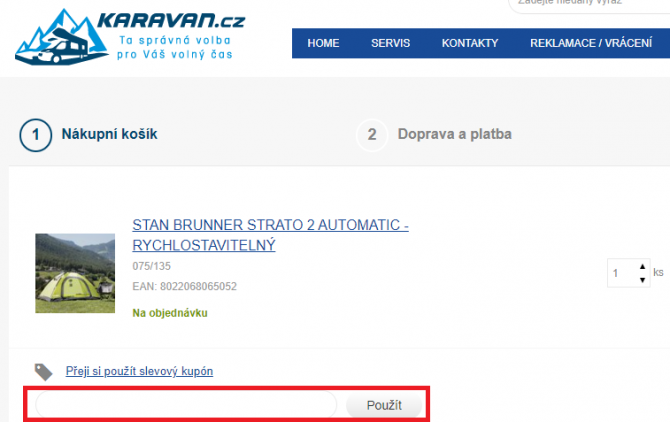
Task: Open REKLAMACE / VRÁCENÍ page
Action: tap(591, 43)
